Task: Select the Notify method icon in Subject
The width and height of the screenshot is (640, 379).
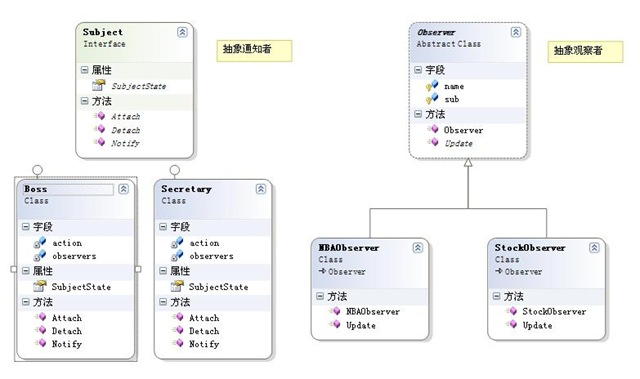Action: tap(99, 142)
